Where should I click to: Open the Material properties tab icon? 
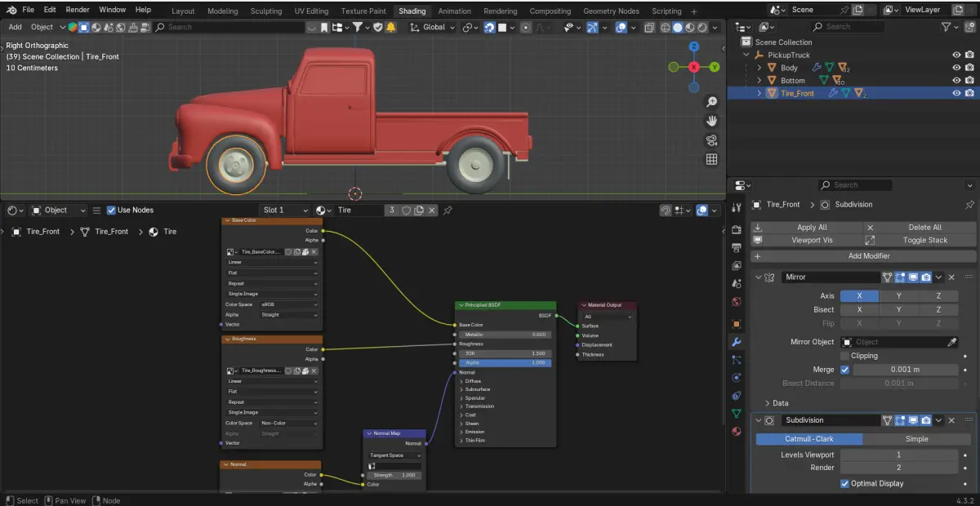point(736,432)
